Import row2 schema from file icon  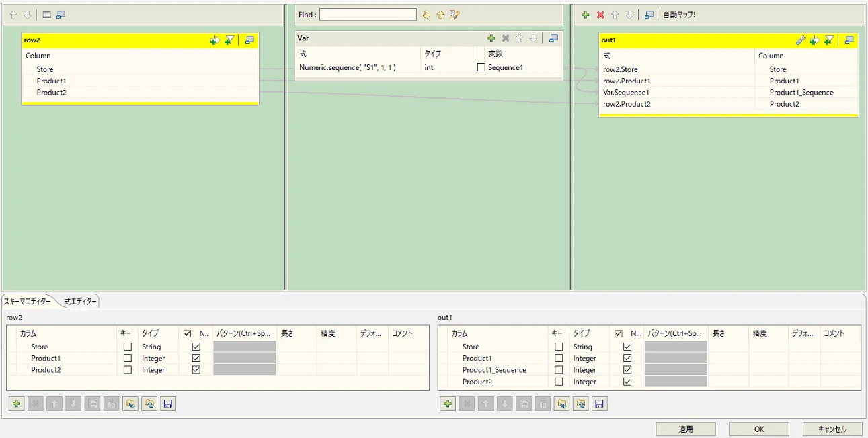coord(130,404)
